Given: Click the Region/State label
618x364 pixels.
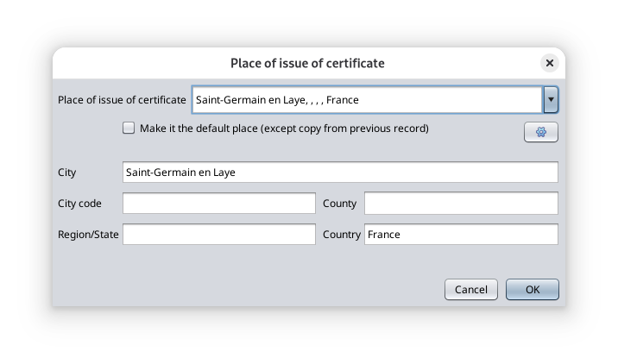Looking at the screenshot, I should point(88,235).
